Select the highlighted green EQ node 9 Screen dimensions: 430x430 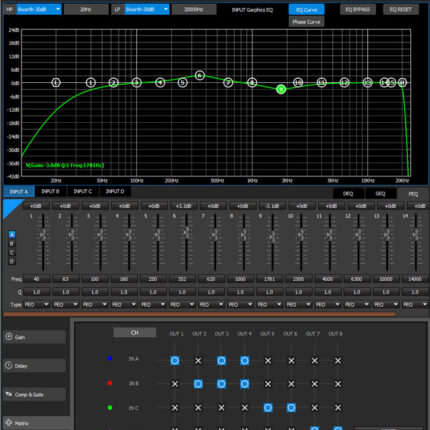point(281,89)
